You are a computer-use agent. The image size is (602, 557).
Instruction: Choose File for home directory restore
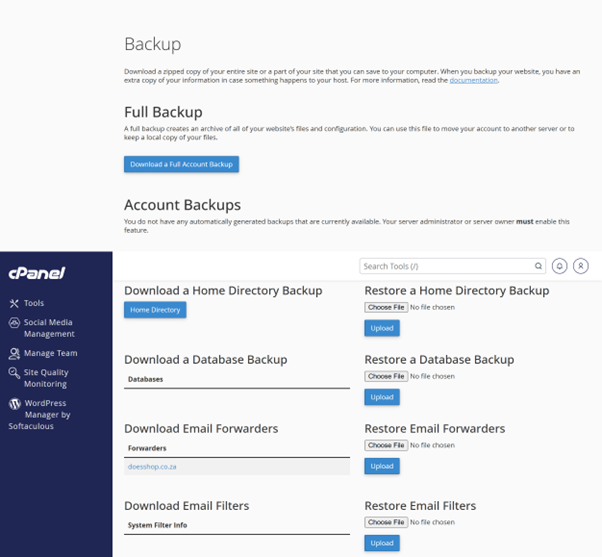[386, 307]
